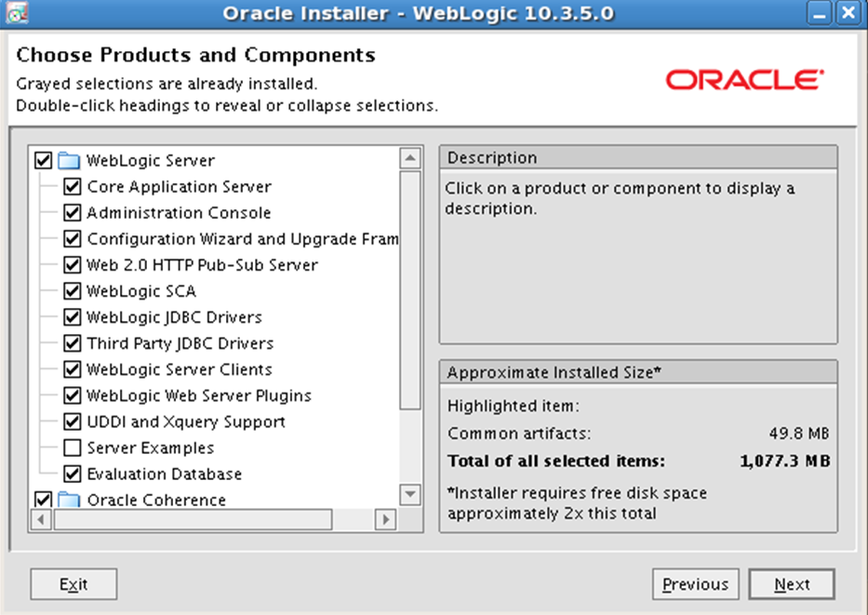This screenshot has height=615, width=868.
Task: Highlight the Server Examples component
Action: [151, 448]
